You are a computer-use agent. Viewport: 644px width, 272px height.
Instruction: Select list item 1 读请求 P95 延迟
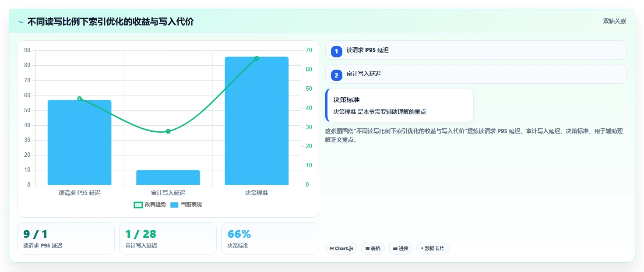click(x=476, y=50)
